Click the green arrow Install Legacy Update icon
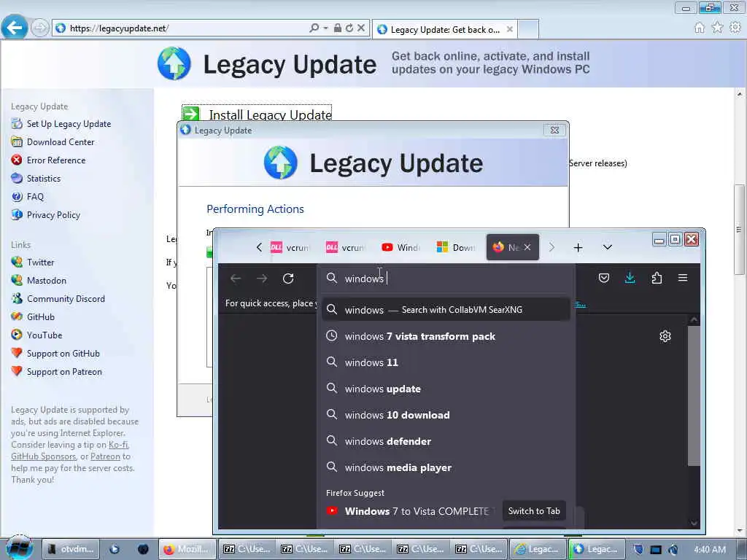The height and width of the screenshot is (560, 747). click(191, 113)
